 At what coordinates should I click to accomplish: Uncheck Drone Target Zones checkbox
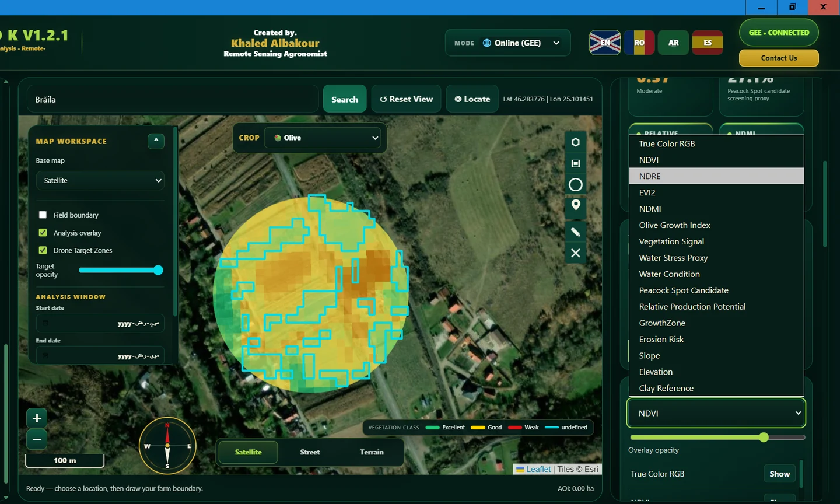pos(43,250)
